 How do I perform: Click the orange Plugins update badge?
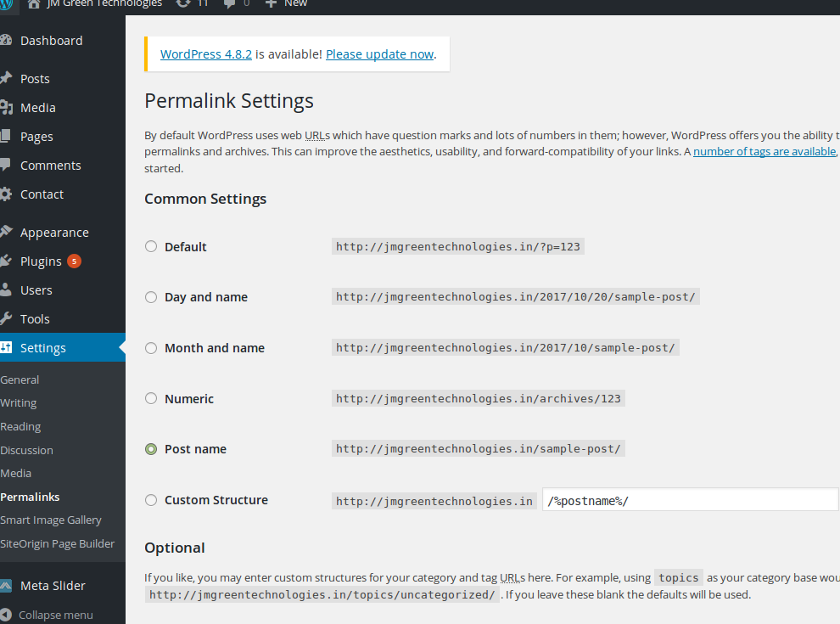(x=74, y=261)
